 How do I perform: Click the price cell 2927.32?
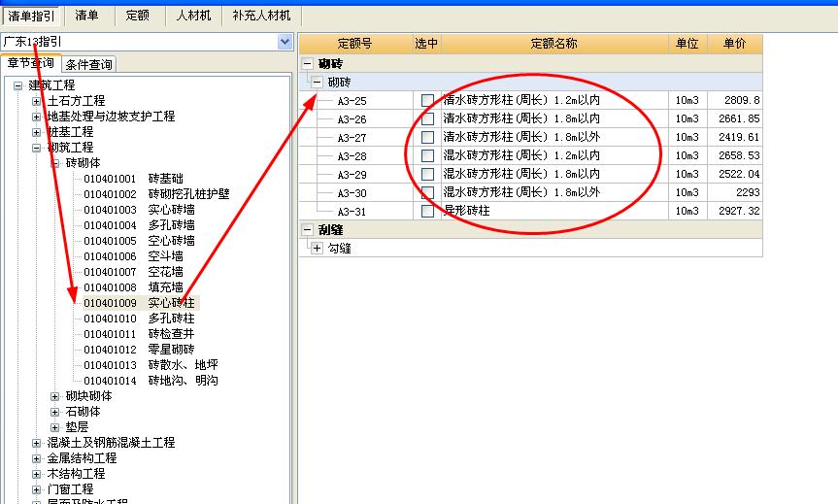pos(739,211)
